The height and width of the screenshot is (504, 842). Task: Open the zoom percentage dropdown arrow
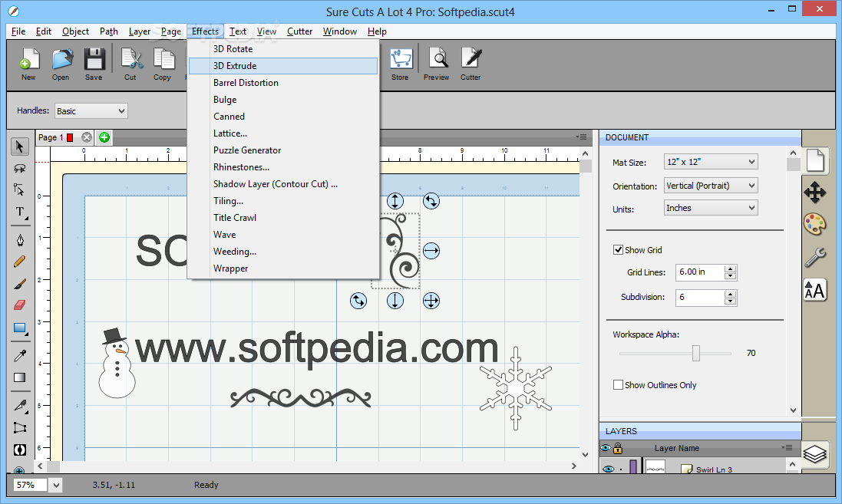[56, 486]
